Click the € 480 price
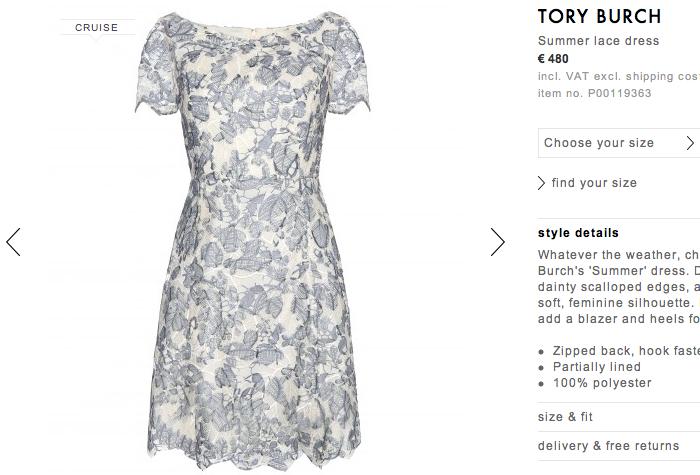700x475 pixels. click(553, 59)
